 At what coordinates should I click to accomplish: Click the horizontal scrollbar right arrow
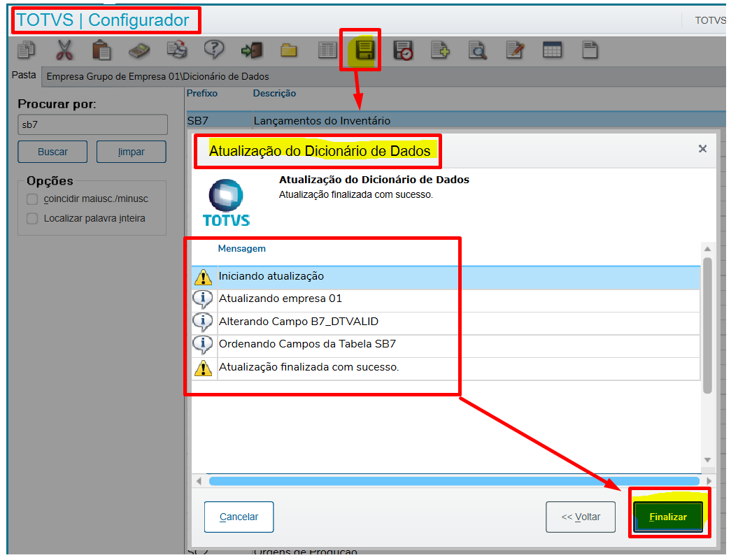tap(709, 481)
